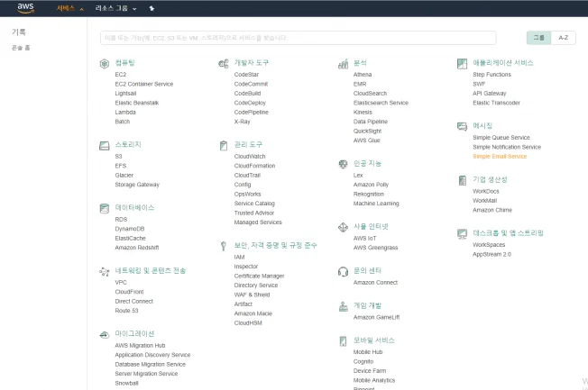Click the pin shortcut icon in top bar

152,8
